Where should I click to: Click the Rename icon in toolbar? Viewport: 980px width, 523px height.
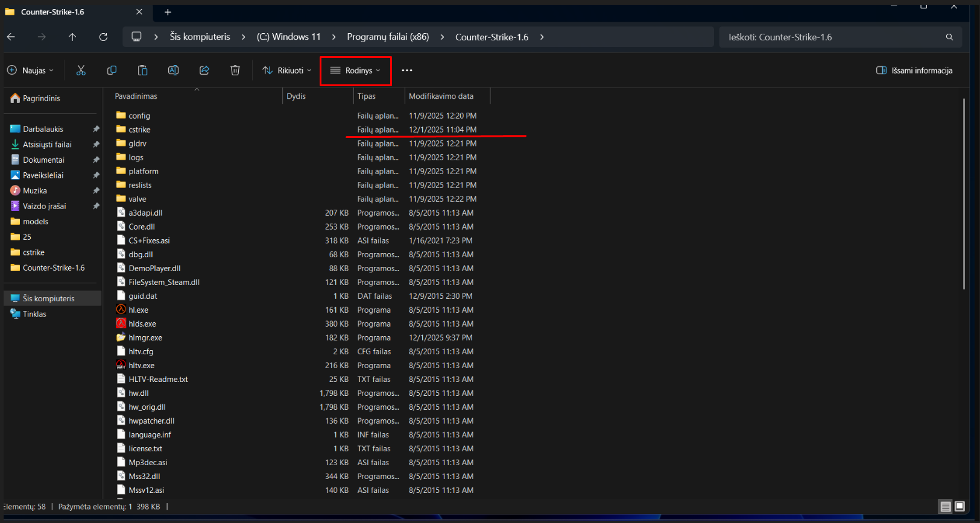(x=173, y=70)
